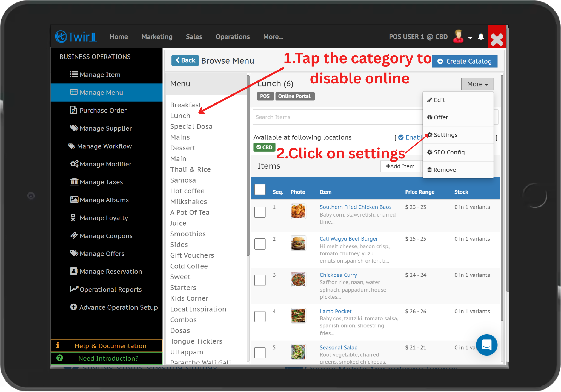This screenshot has height=392, width=561.
Task: Toggle the select-all items checkbox
Action: (x=260, y=189)
